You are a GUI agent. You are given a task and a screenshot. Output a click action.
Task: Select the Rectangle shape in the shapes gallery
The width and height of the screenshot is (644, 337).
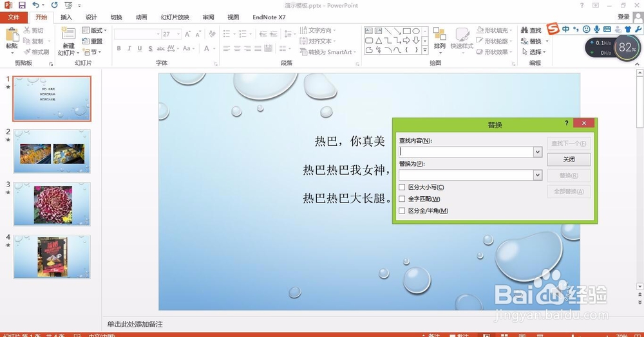pos(406,31)
